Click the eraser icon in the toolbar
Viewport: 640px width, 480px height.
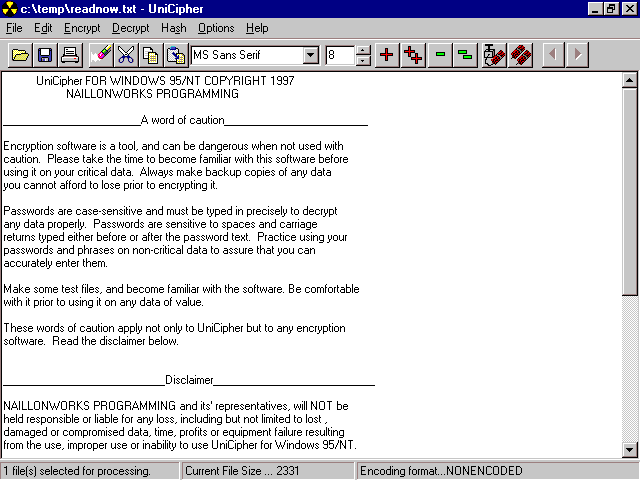[101, 55]
